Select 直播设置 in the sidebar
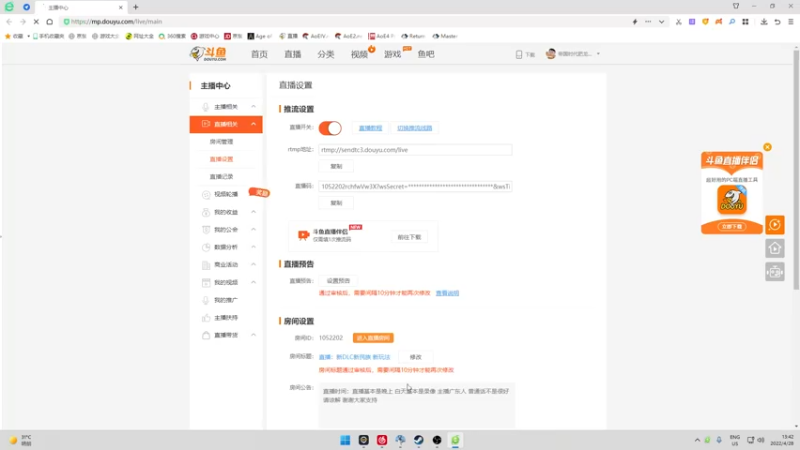This screenshot has height=450, width=800. [221, 159]
